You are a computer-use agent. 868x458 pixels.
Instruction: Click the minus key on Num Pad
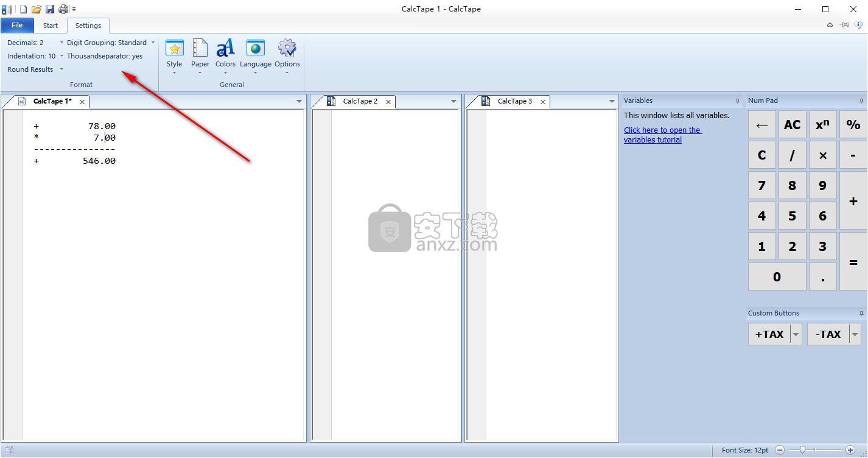point(853,155)
